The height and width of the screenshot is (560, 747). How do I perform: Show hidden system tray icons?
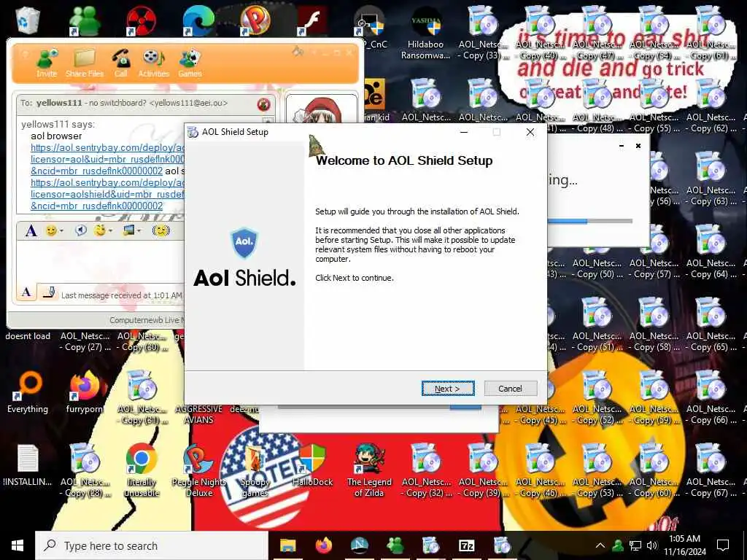pyautogui.click(x=600, y=545)
